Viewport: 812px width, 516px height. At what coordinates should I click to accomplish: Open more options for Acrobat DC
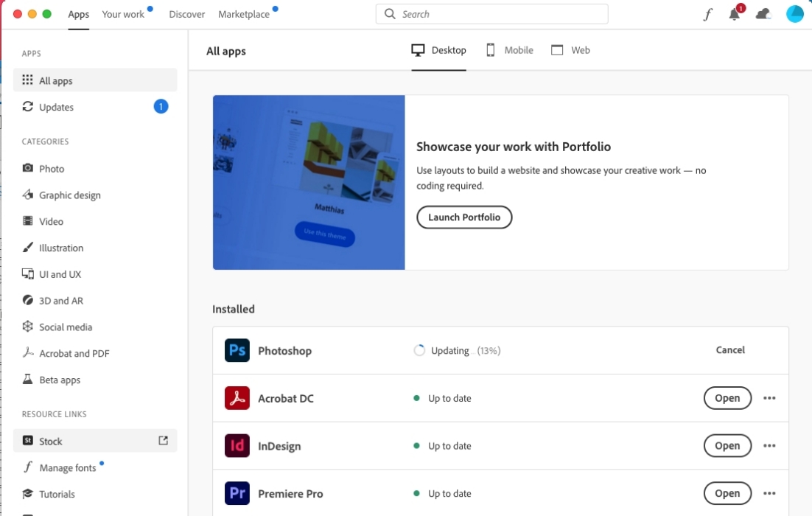click(x=770, y=398)
